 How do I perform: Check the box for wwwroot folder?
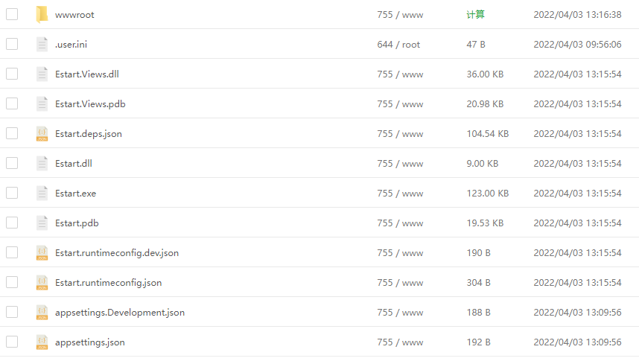(x=12, y=14)
